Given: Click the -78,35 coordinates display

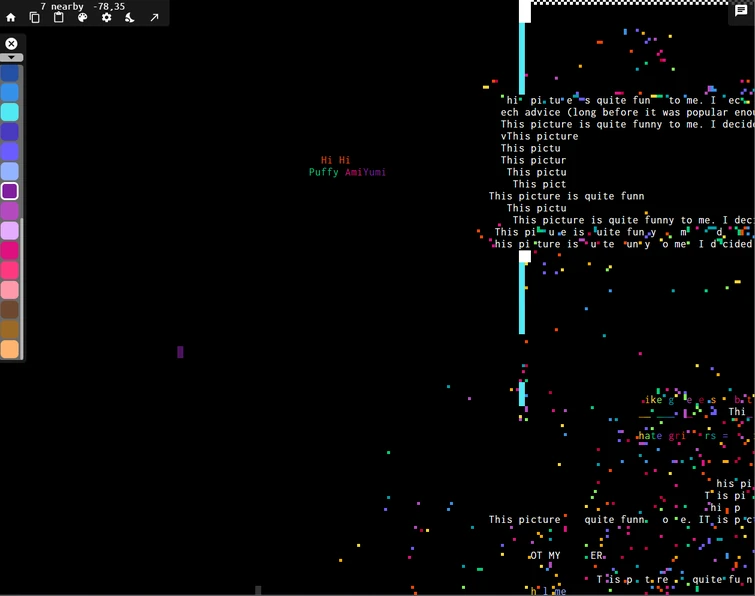Looking at the screenshot, I should pos(108,6).
